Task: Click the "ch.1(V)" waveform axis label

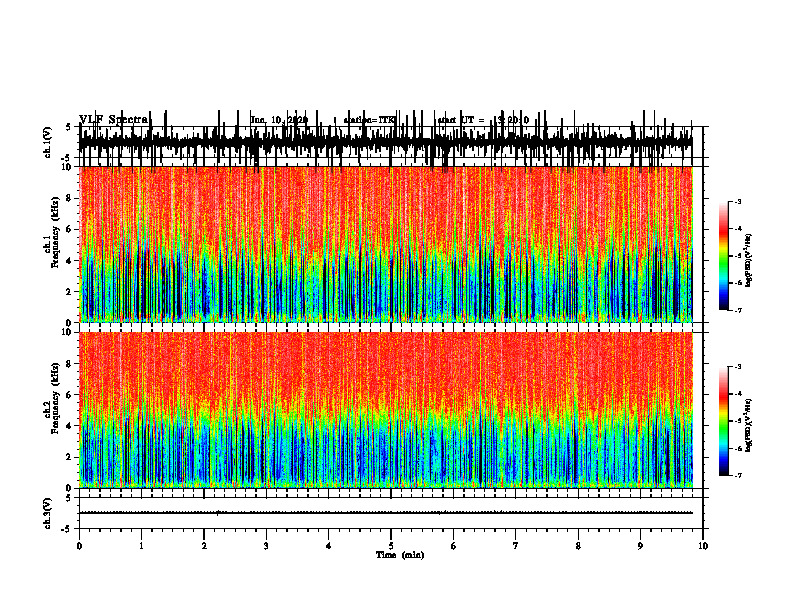Action: (x=47, y=142)
